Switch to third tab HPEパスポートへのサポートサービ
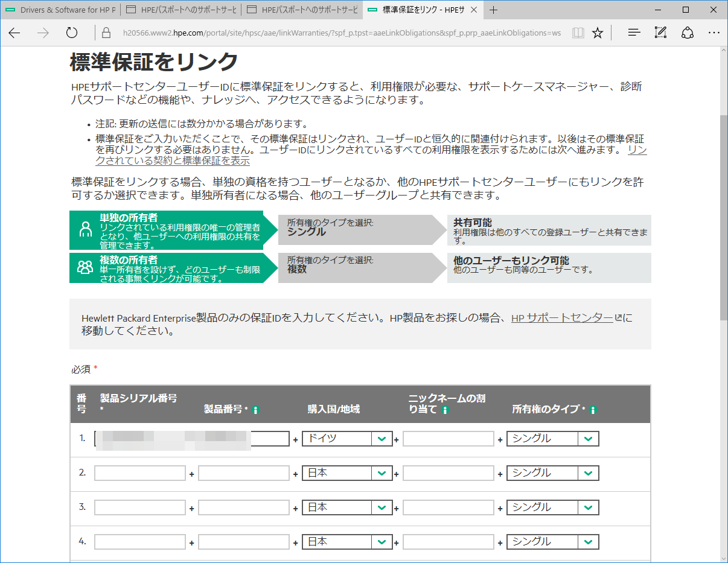This screenshot has height=563, width=728. click(x=302, y=10)
